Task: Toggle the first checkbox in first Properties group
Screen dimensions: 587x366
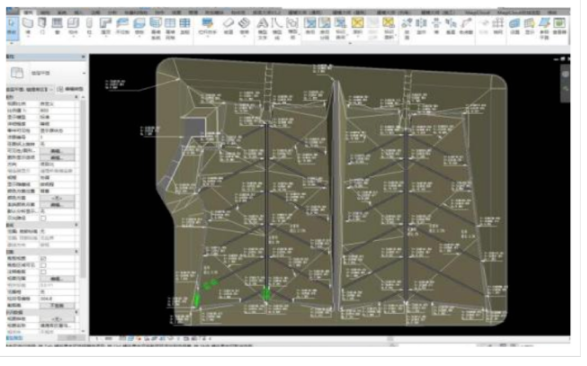Action: pos(43,218)
